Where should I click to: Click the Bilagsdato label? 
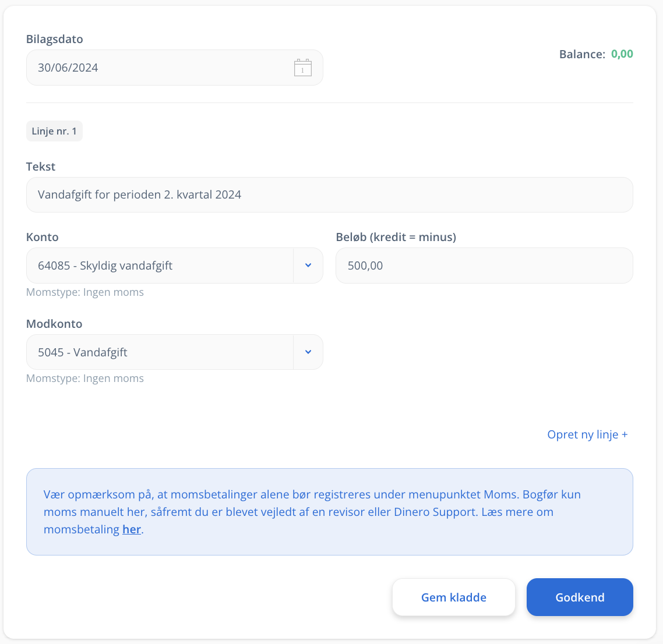point(55,39)
